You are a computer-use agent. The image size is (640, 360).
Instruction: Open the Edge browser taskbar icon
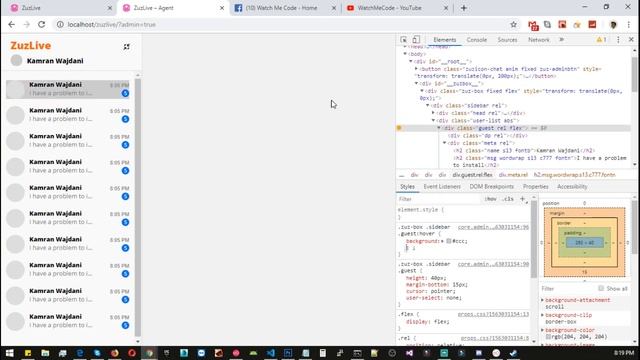(80, 353)
